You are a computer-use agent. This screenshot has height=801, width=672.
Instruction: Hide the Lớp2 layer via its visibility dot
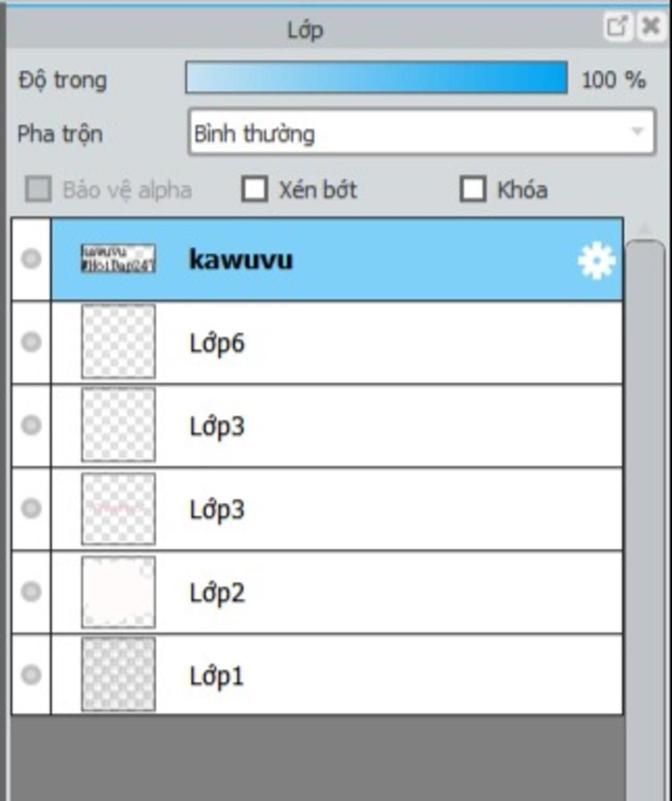(x=31, y=592)
